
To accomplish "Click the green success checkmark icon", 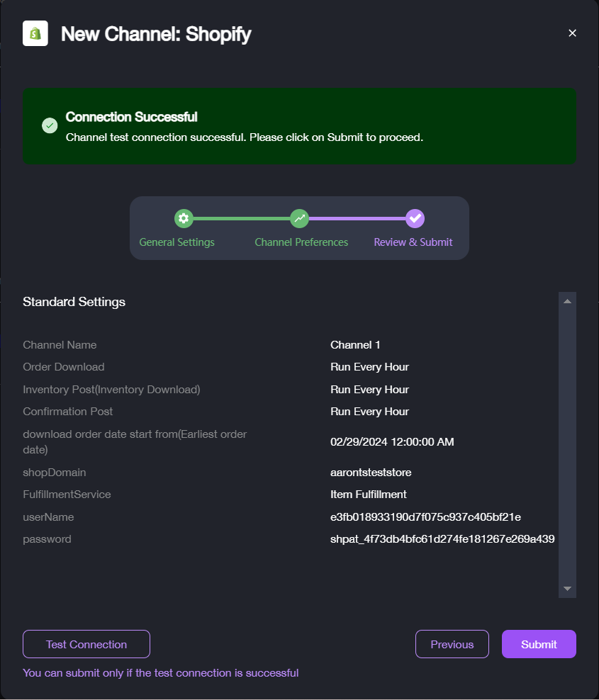I will [50, 125].
